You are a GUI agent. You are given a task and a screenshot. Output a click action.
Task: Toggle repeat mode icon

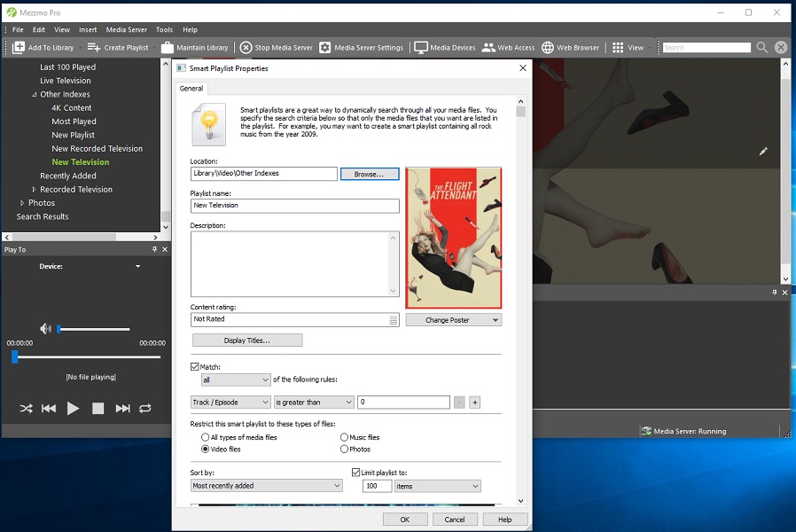pyautogui.click(x=145, y=408)
